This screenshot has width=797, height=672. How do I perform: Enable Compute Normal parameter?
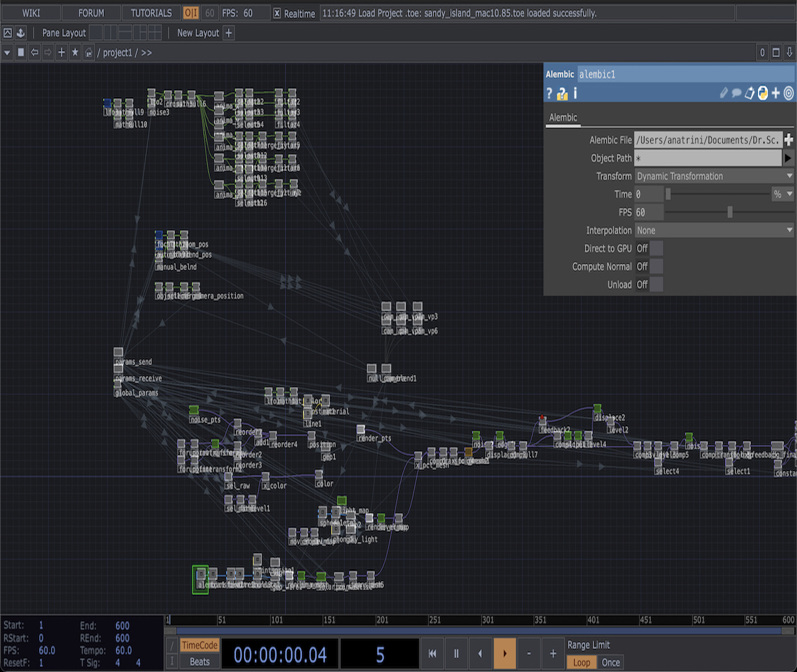point(655,266)
